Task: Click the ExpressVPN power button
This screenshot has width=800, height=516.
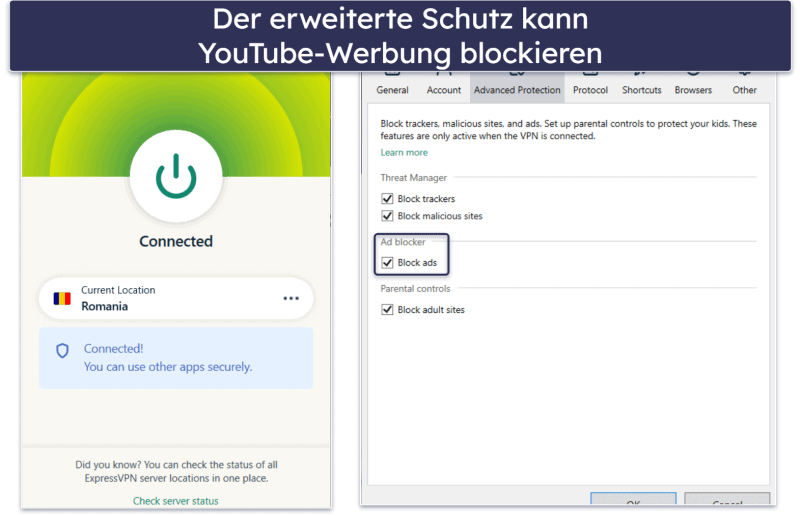Action: [x=176, y=176]
